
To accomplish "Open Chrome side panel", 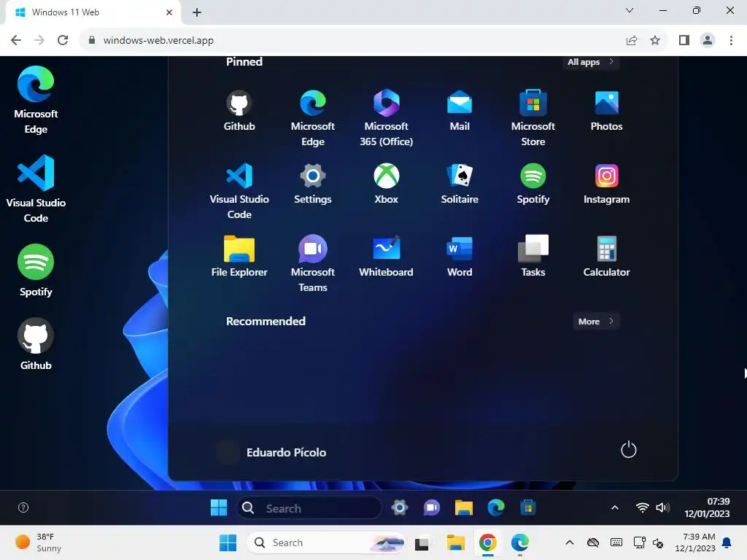I will (684, 41).
